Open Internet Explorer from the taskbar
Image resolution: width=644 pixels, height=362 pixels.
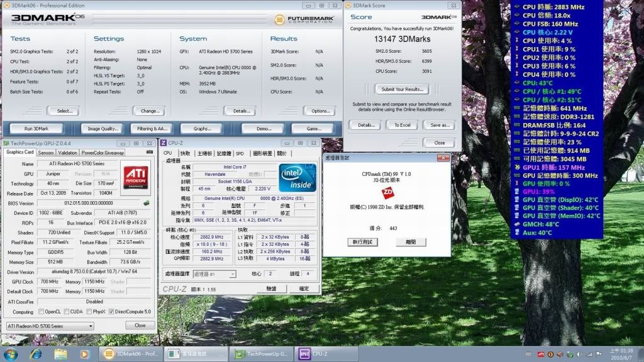[x=36, y=354]
